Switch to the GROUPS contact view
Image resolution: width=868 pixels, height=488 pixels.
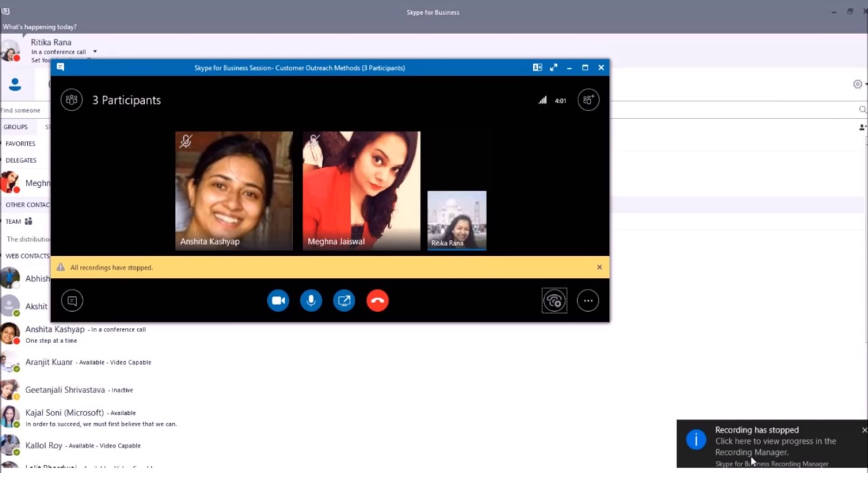16,127
